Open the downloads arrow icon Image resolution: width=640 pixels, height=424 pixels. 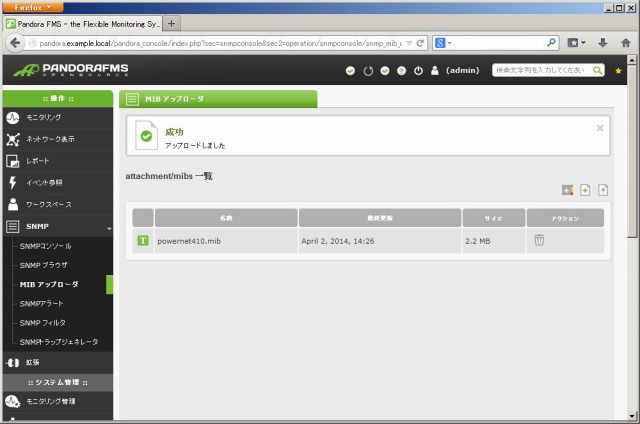(x=603, y=42)
